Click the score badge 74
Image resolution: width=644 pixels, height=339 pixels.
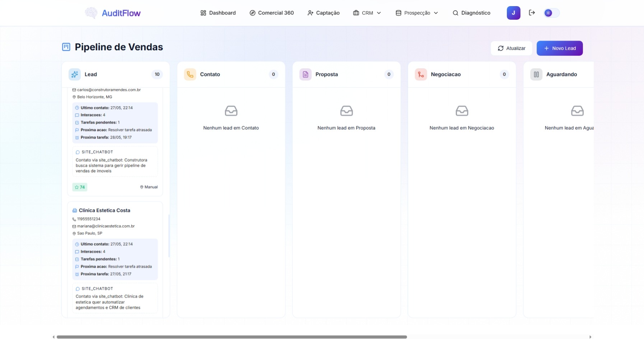pyautogui.click(x=80, y=187)
